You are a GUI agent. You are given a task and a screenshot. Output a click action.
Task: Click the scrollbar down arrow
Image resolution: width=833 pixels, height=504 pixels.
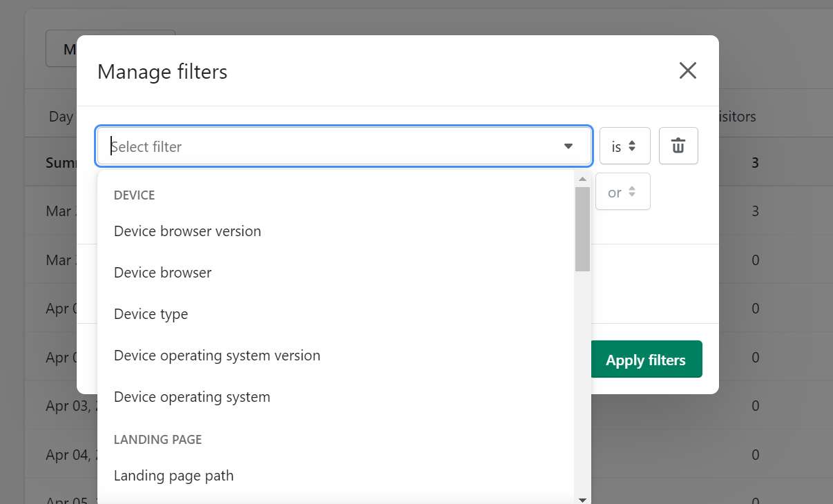(x=582, y=499)
